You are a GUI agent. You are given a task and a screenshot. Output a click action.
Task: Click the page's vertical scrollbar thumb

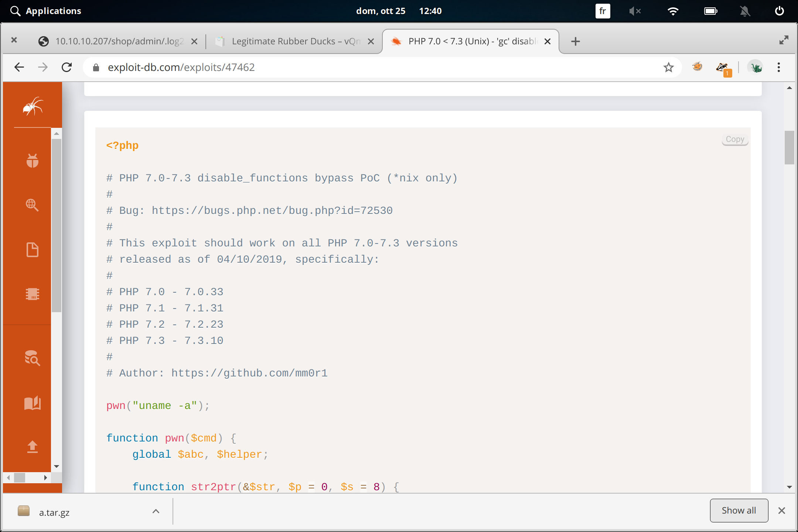[789, 148]
